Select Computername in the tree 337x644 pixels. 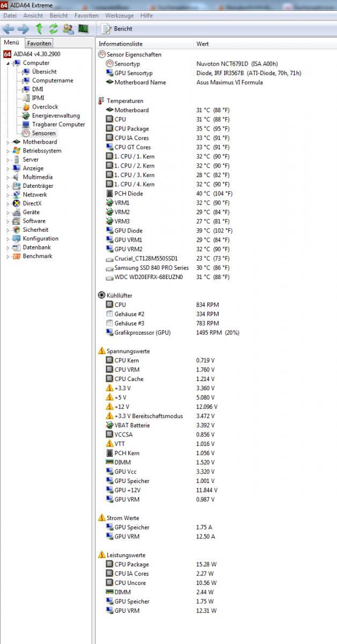click(x=53, y=80)
